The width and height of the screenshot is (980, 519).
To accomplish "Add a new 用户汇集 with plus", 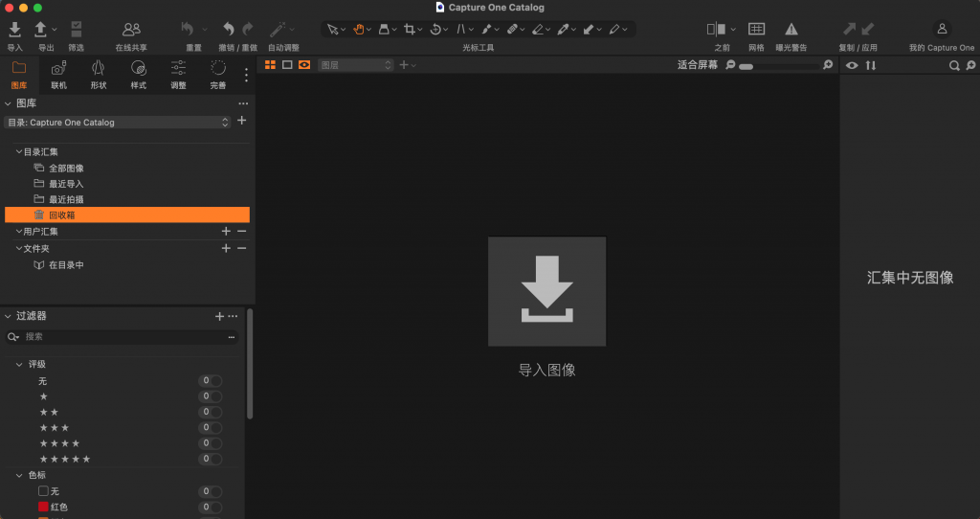I will click(x=226, y=232).
